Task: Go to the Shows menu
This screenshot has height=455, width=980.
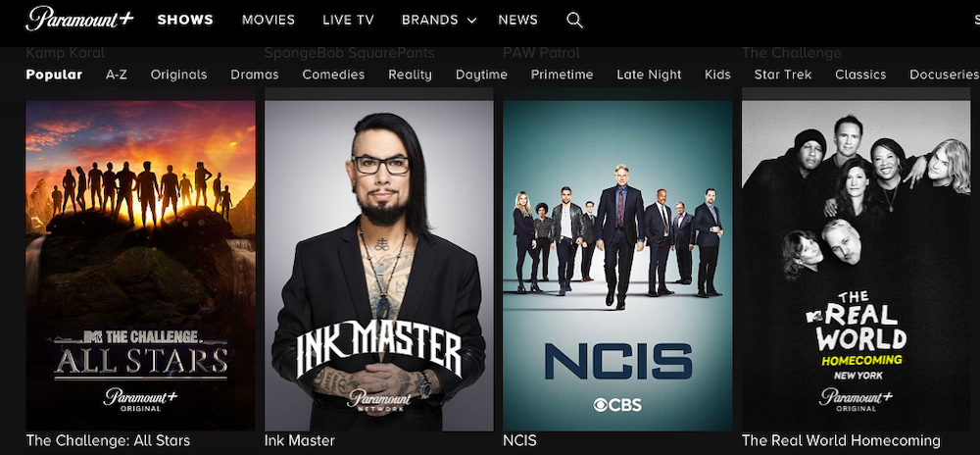Action: click(x=185, y=20)
